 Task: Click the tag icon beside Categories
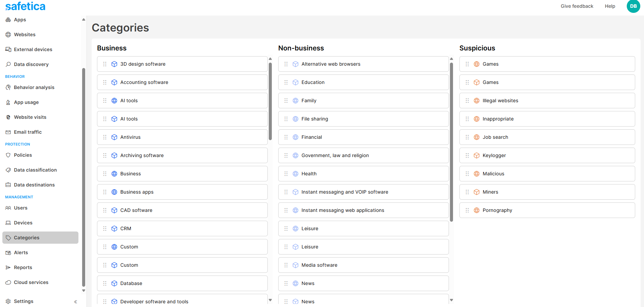point(8,238)
